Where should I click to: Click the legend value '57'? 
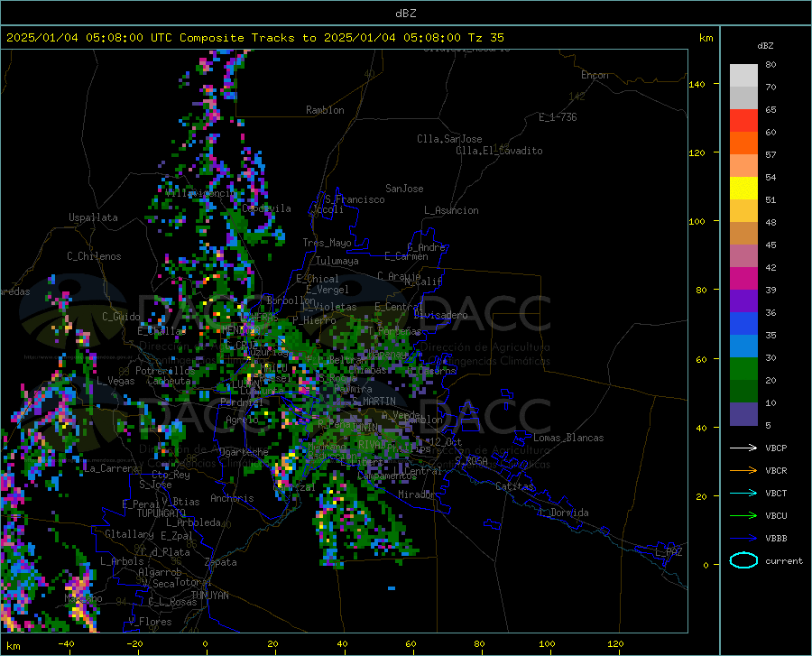tap(770, 155)
